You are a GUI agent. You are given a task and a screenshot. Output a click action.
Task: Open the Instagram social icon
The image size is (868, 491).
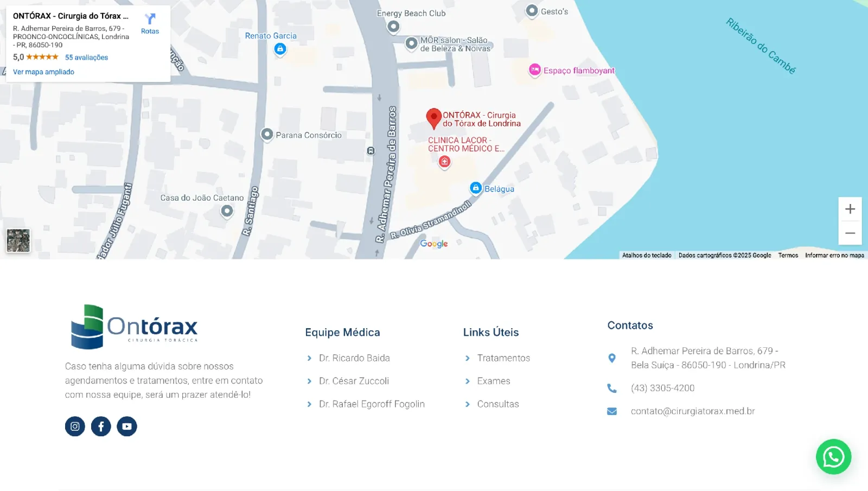click(75, 426)
